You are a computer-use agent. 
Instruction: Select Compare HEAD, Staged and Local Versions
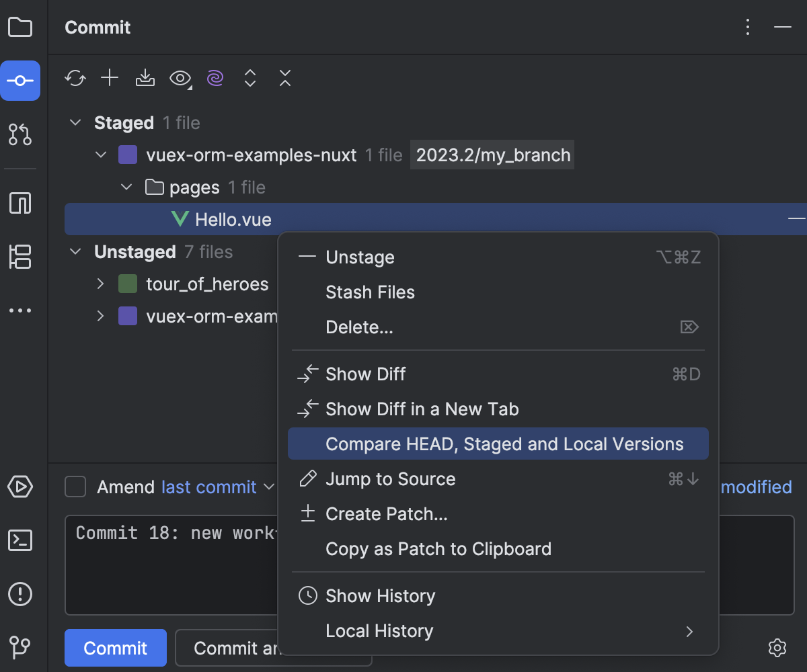[x=498, y=444]
